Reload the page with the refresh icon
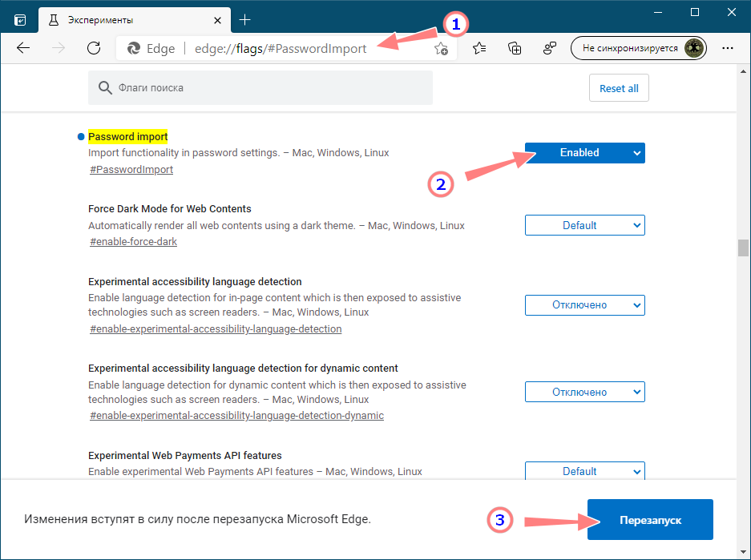This screenshot has width=751, height=560. click(94, 48)
